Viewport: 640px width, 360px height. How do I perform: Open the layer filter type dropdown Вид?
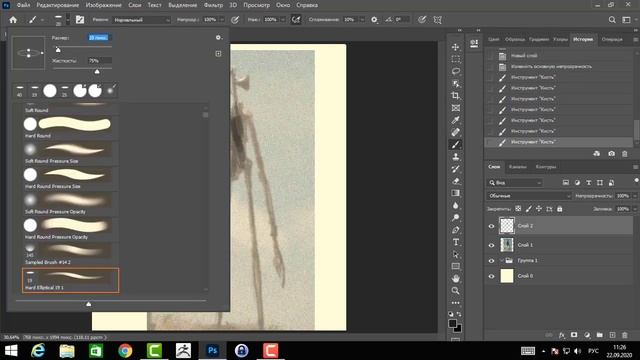click(515, 183)
